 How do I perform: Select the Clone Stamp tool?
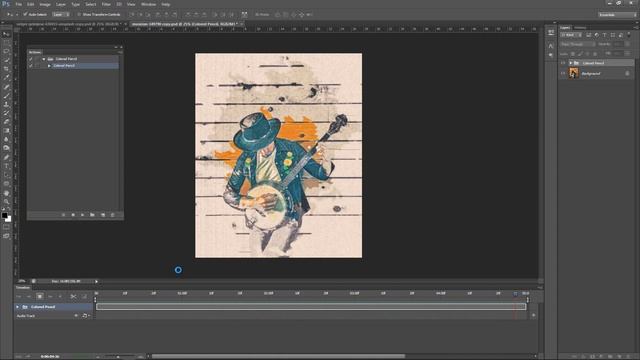tap(6, 104)
